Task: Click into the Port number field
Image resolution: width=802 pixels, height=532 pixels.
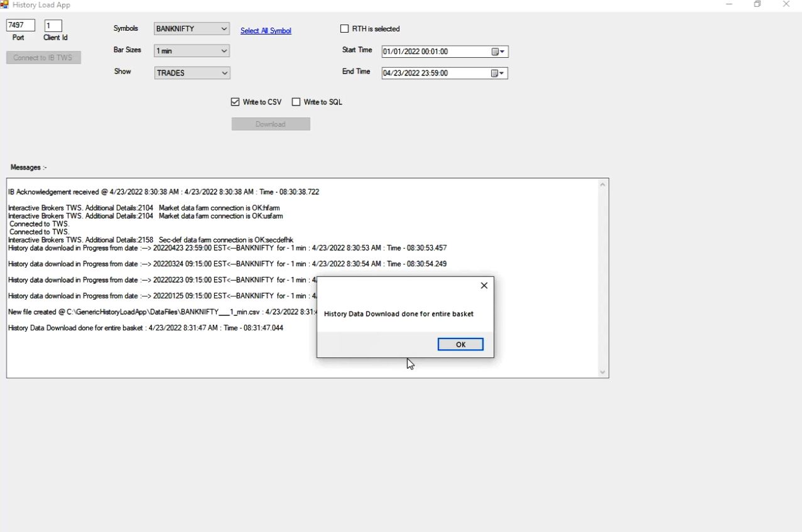Action: pyautogui.click(x=20, y=26)
